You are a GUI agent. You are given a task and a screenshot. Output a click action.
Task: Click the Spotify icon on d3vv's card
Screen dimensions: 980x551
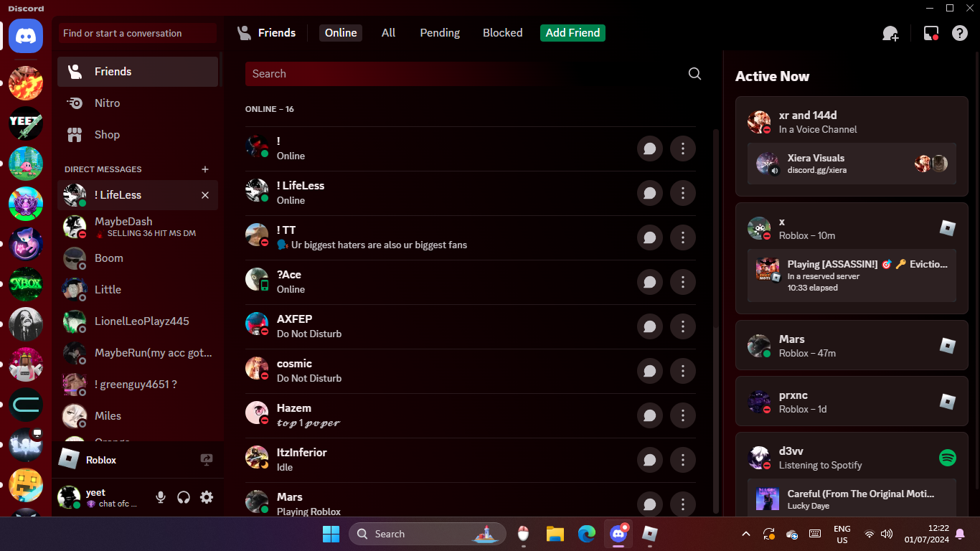click(948, 458)
